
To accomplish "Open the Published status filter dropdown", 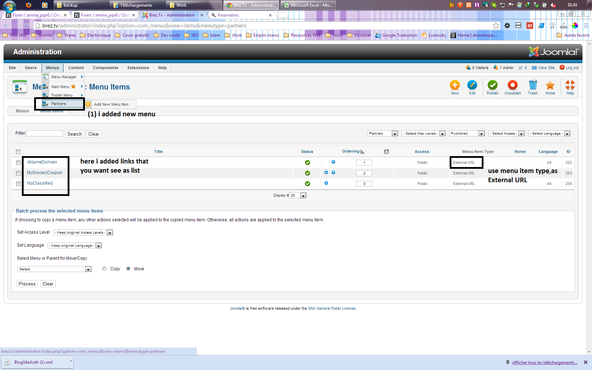I will click(467, 134).
